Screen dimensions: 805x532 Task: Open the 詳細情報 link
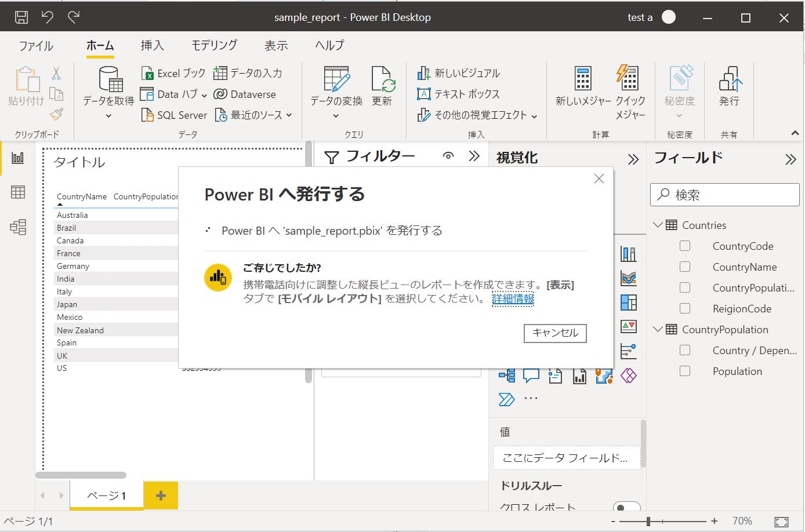513,299
